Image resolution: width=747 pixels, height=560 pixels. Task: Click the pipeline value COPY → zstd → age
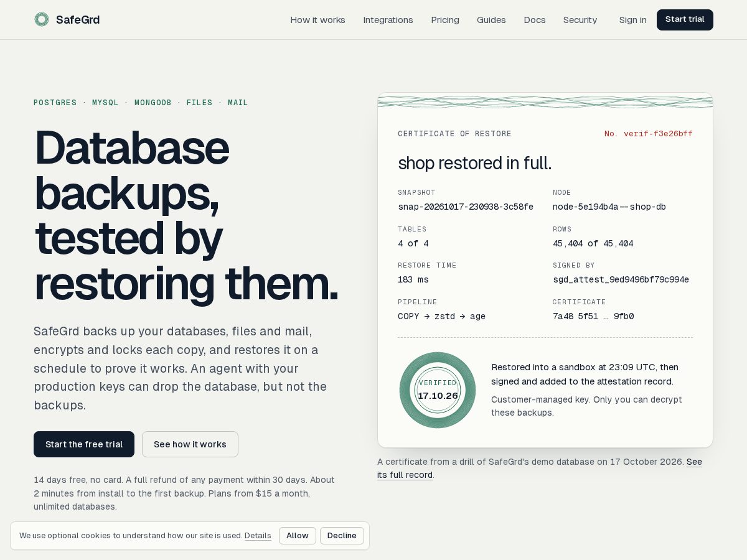tap(441, 316)
